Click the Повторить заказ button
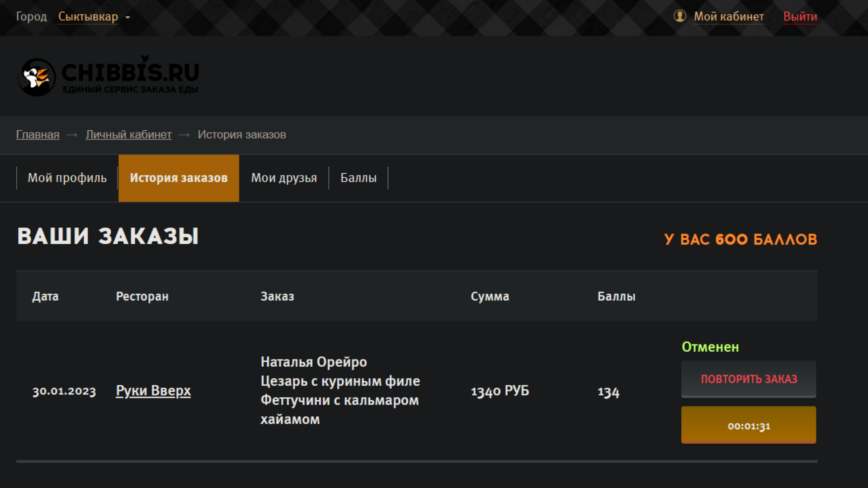 [749, 379]
